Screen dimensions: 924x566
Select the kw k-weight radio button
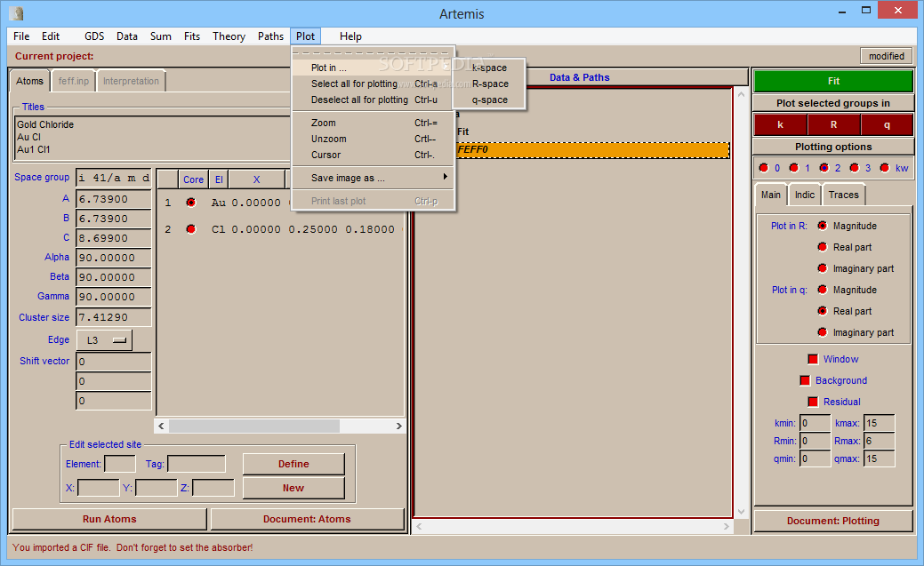pyautogui.click(x=885, y=168)
